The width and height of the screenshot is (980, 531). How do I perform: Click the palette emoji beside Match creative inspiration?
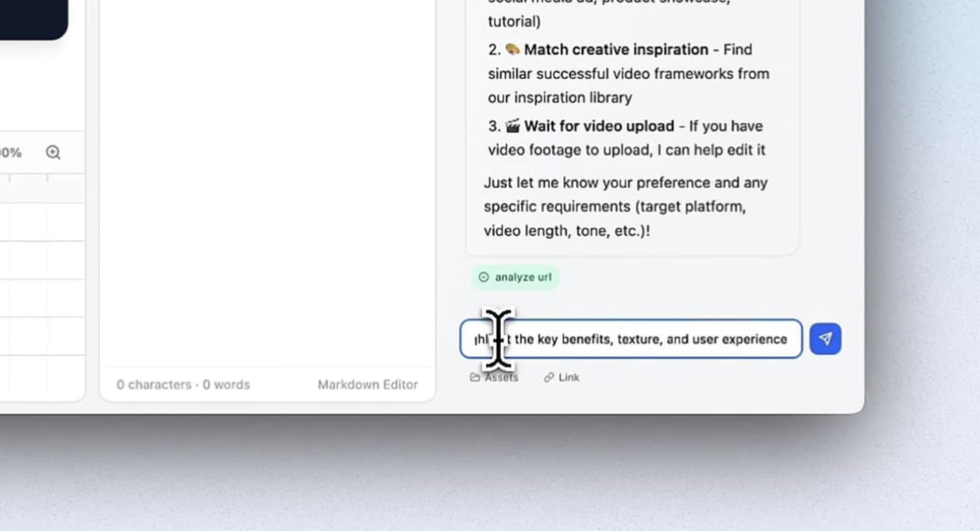click(x=513, y=50)
